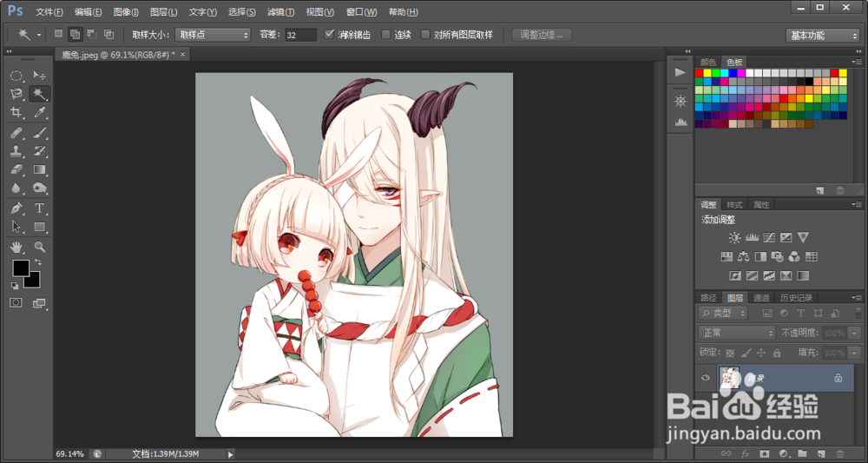Select the Gradient tool
This screenshot has width=868, height=463.
[x=39, y=169]
